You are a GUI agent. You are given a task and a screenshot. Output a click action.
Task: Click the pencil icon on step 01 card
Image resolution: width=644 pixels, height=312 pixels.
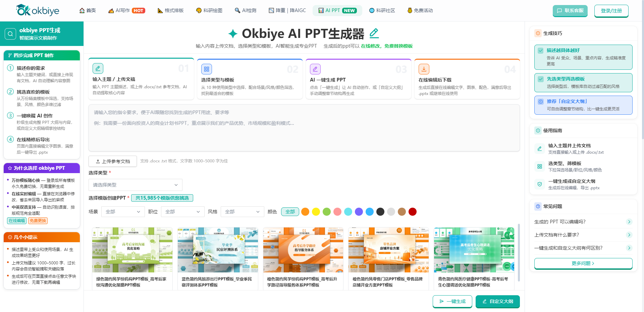[x=98, y=68]
